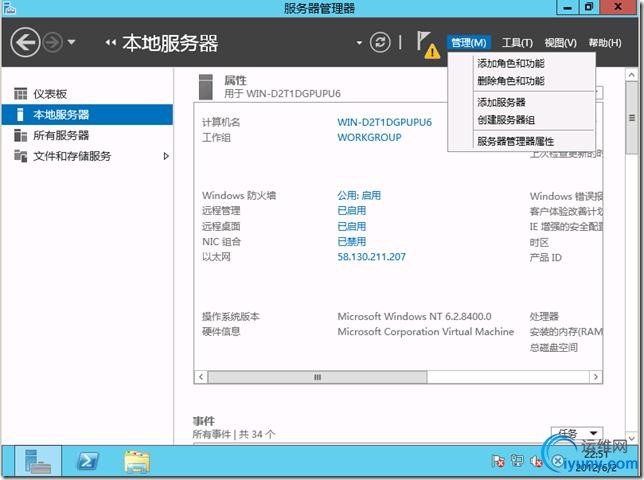
Task: Click the refresh icon in header
Action: tap(380, 42)
